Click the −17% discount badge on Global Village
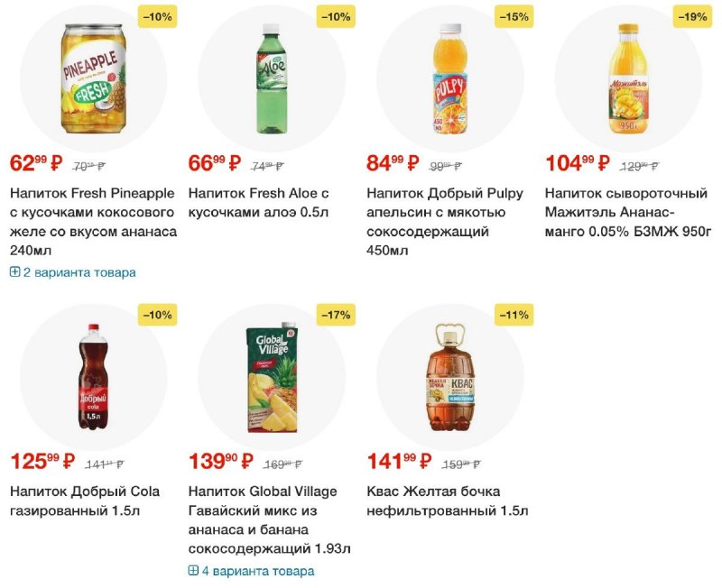722x588 pixels. pos(336,315)
